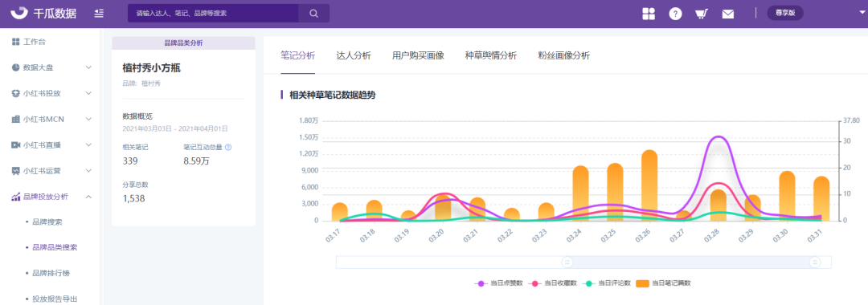Open the account dropdown arrow at top right
Image resolution: width=868 pixels, height=305 pixels.
(862, 12)
